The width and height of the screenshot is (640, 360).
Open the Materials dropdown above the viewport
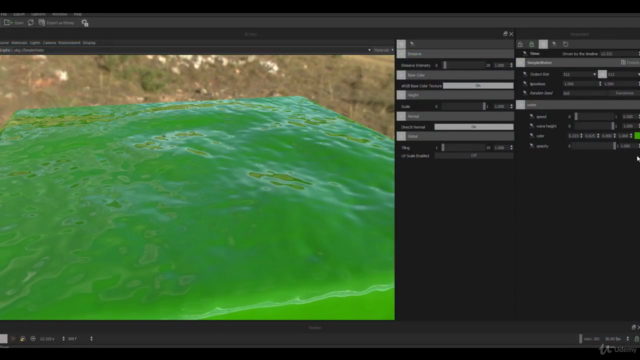(384, 50)
